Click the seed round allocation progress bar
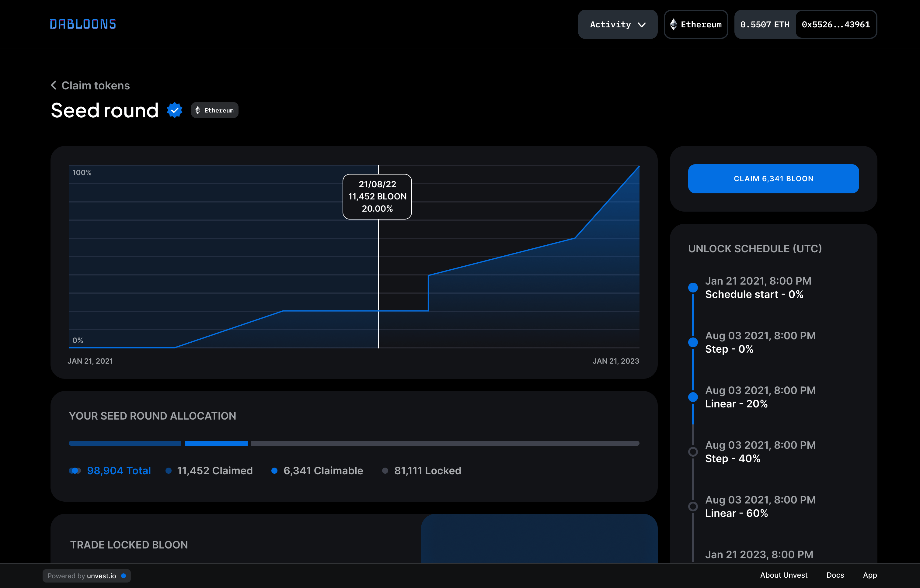The width and height of the screenshot is (920, 588). click(x=354, y=443)
